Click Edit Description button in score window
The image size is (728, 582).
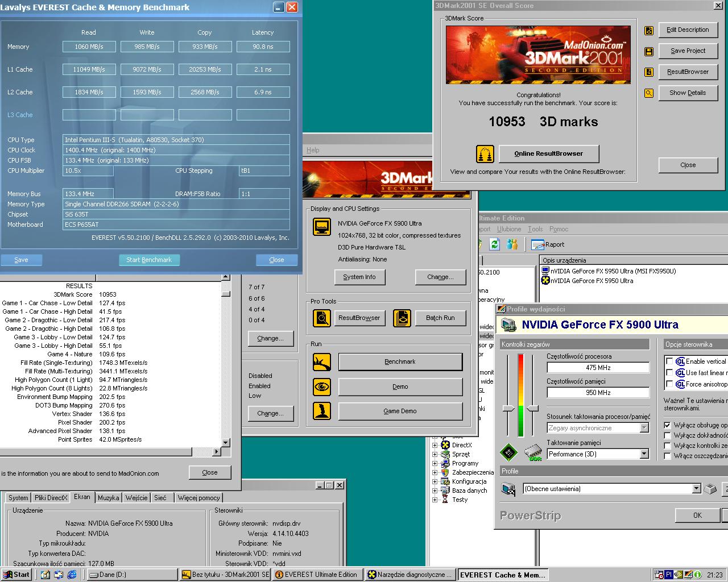point(688,30)
